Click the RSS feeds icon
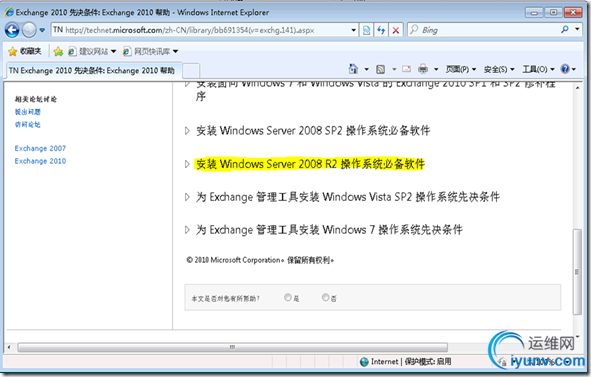Viewport: 591px width, 377px height. click(x=381, y=69)
